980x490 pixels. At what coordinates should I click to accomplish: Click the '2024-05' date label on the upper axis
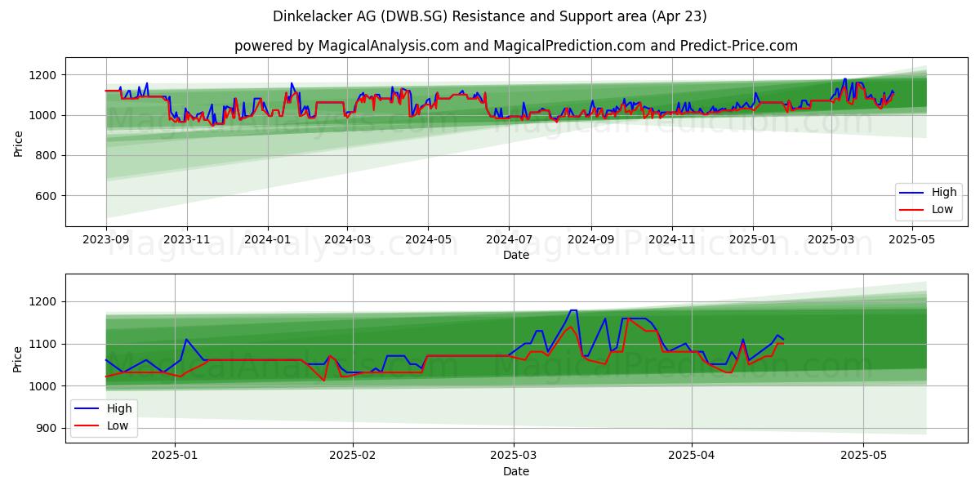tap(428, 239)
